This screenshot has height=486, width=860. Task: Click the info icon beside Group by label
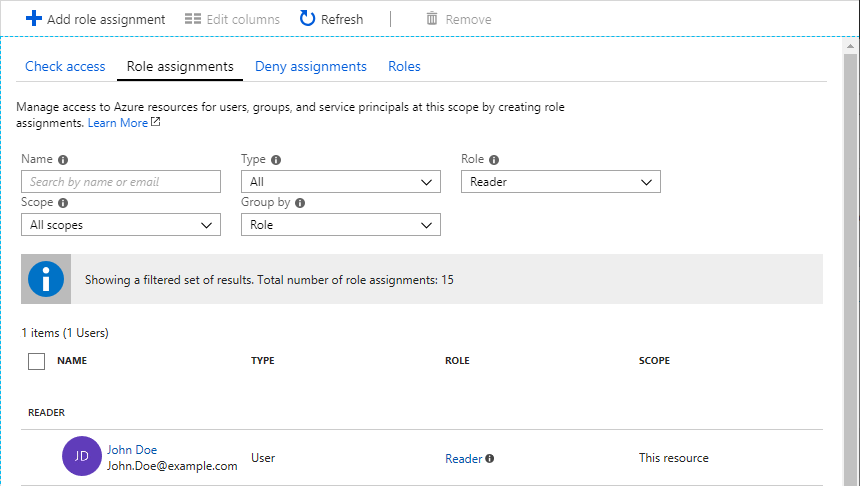[300, 203]
